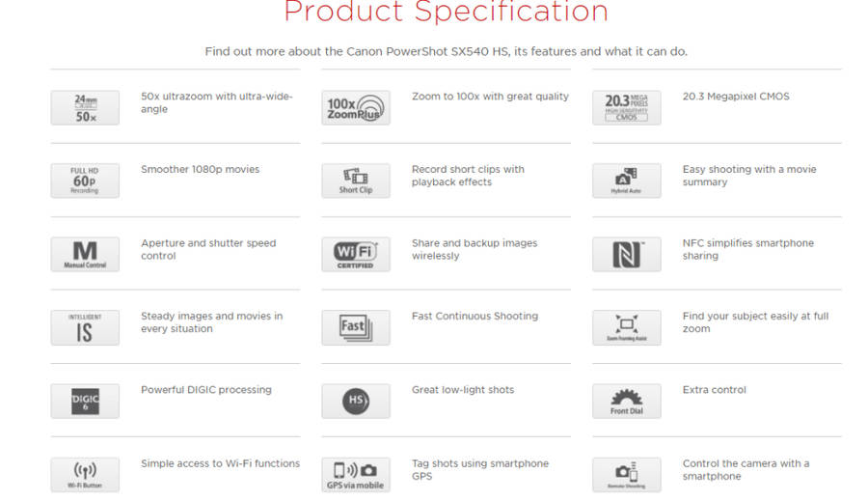
Task: Click the Full HD 60p Recording icon
Action: coord(85,181)
